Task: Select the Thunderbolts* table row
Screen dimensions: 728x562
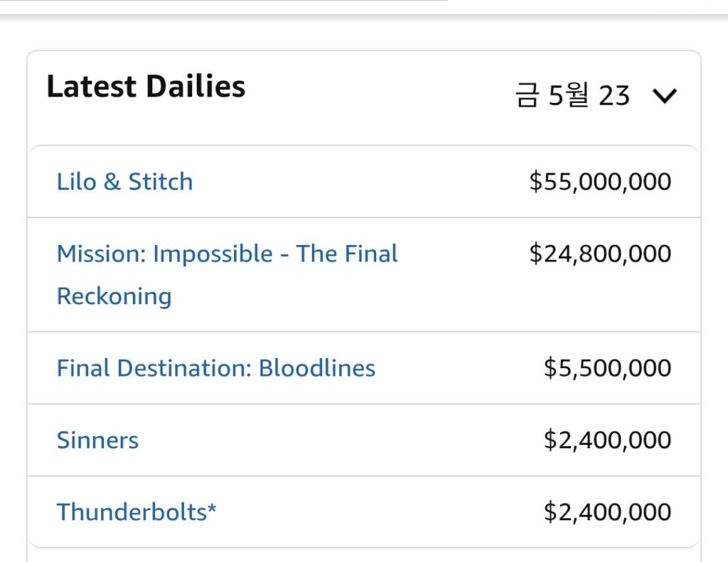Action: (x=363, y=512)
